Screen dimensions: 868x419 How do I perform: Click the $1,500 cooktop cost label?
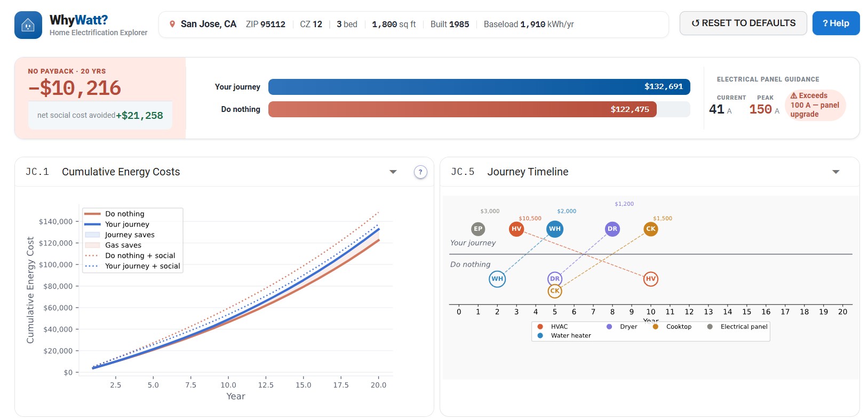pyautogui.click(x=663, y=219)
